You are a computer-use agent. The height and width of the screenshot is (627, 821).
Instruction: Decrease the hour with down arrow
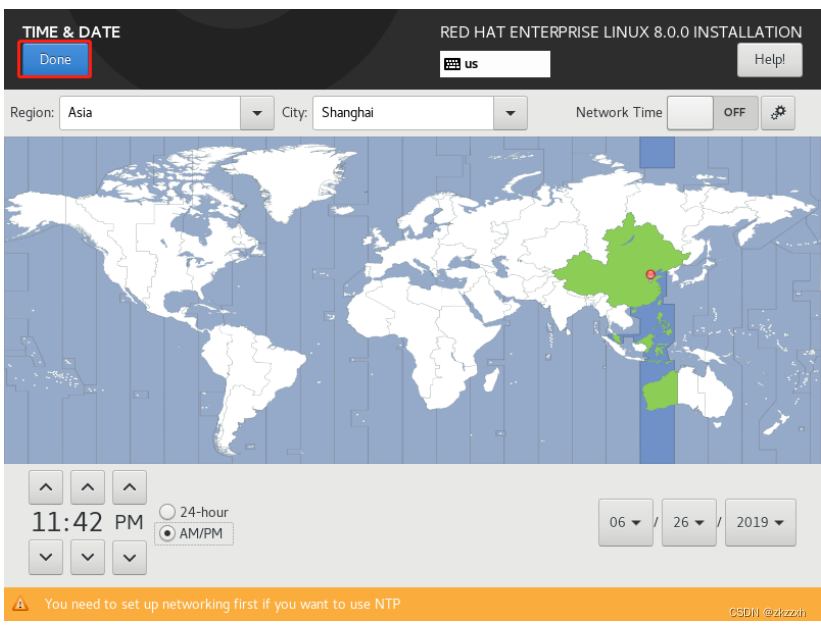(46, 557)
